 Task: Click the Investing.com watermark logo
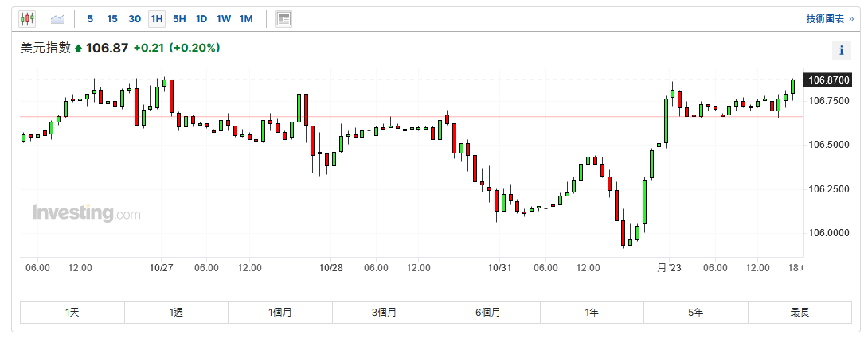(86, 213)
